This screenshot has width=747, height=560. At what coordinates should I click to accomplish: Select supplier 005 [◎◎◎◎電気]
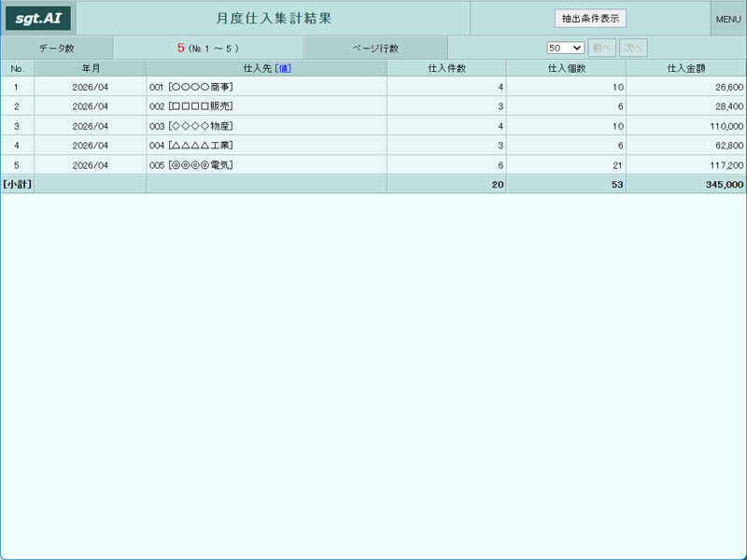[191, 165]
